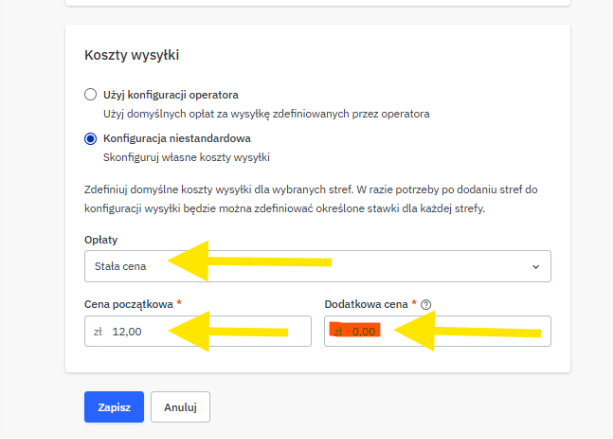The width and height of the screenshot is (613, 439).
Task: Click the chevron arrow in Opłaty dropdown
Action: pyautogui.click(x=536, y=267)
